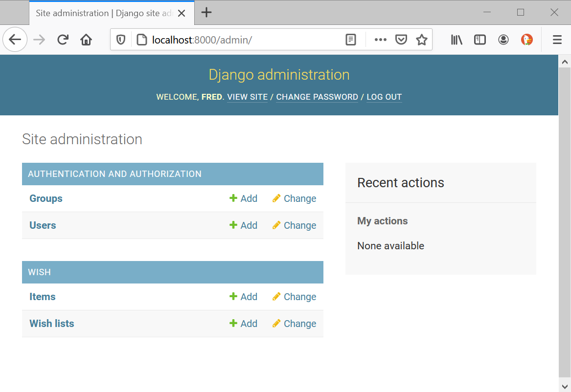This screenshot has height=392, width=571.
Task: Click the username FRED in welcome text
Action: coord(212,97)
